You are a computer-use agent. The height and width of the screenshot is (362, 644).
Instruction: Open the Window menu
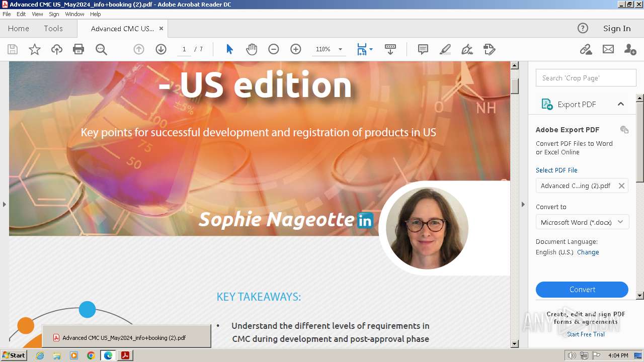pos(74,14)
